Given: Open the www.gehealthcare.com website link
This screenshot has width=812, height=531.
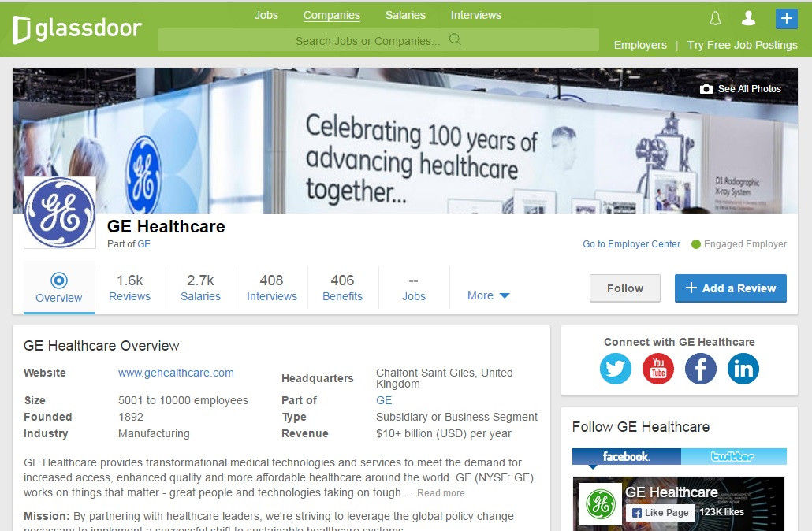Looking at the screenshot, I should [176, 373].
